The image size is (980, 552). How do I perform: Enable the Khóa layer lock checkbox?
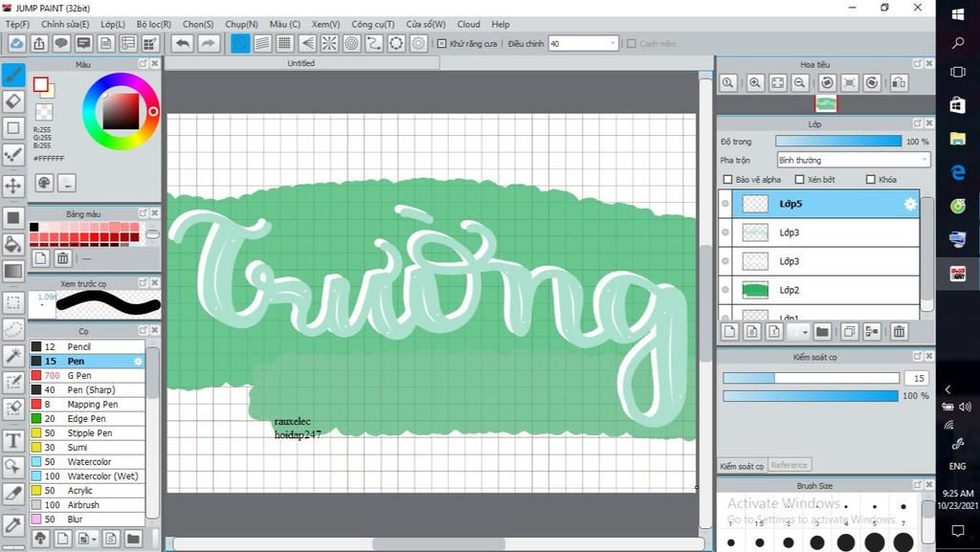pos(871,180)
